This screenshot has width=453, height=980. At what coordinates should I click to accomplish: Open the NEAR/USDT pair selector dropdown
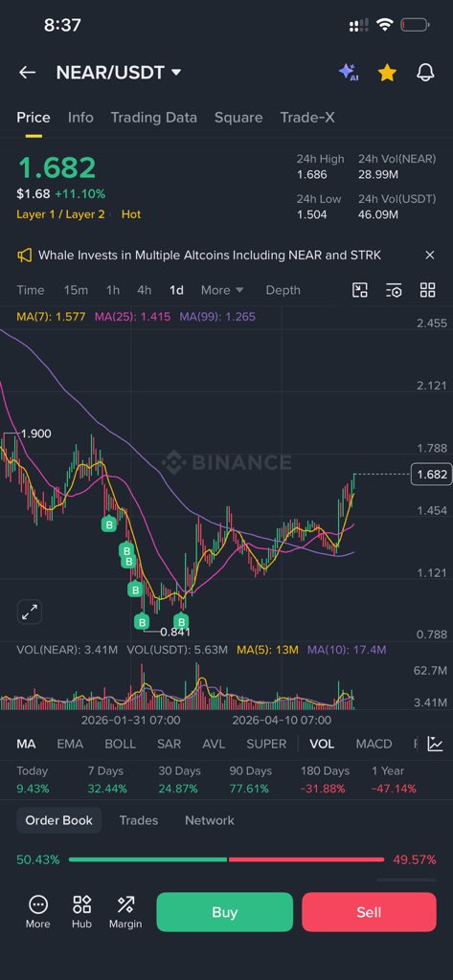click(119, 73)
